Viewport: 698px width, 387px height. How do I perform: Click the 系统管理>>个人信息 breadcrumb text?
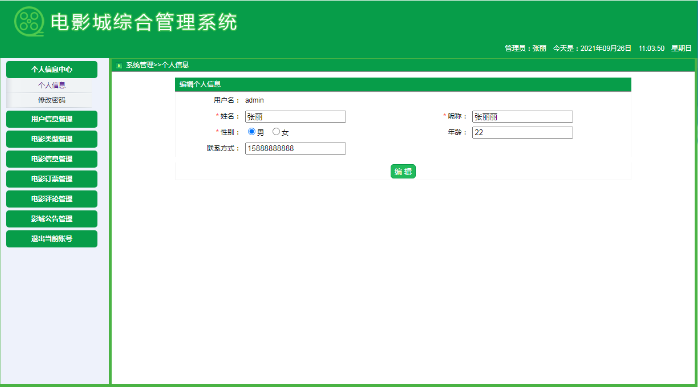coord(157,65)
